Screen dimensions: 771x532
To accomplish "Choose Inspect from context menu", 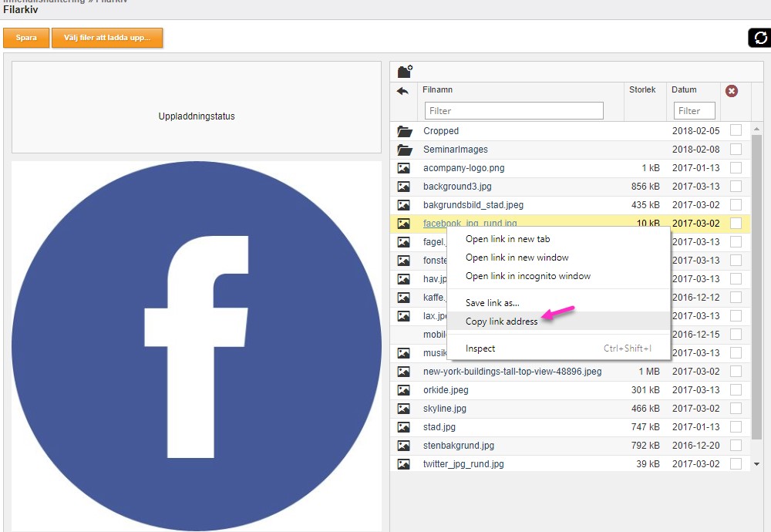I will [x=558, y=348].
